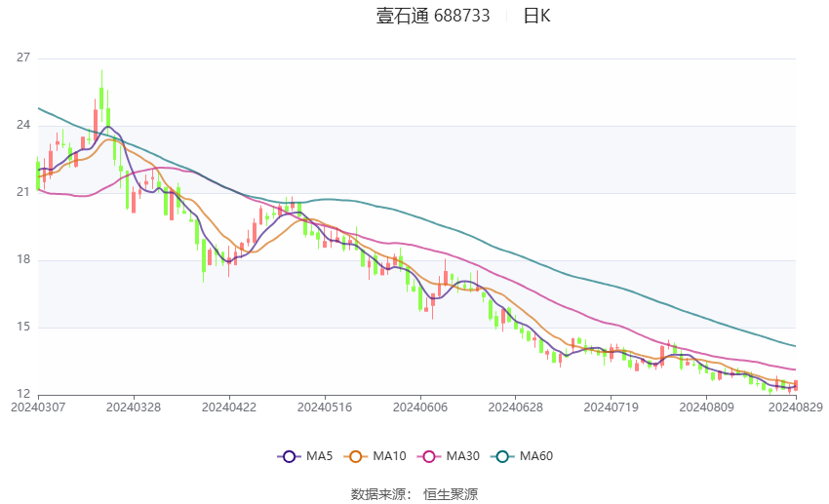Click the 20240829 end date label

[x=796, y=407]
